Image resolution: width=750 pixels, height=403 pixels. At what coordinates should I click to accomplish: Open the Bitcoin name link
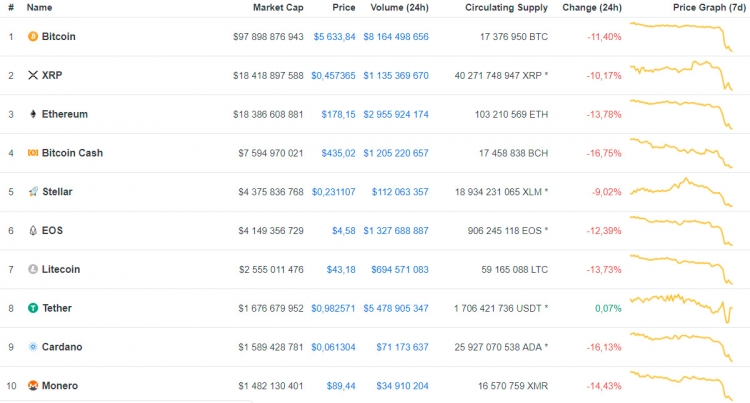(58, 36)
